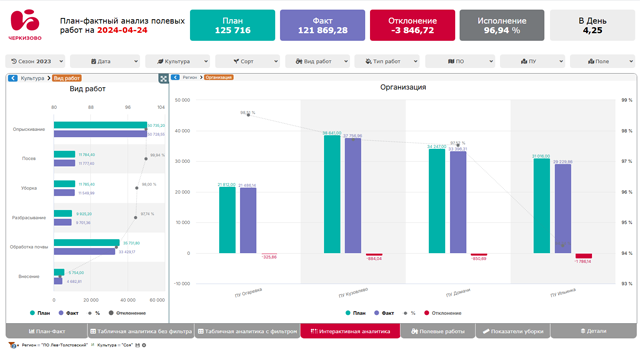Expand the Вид работ chart to fullscreen
Viewport: 640px width, 360px height.
tap(163, 79)
